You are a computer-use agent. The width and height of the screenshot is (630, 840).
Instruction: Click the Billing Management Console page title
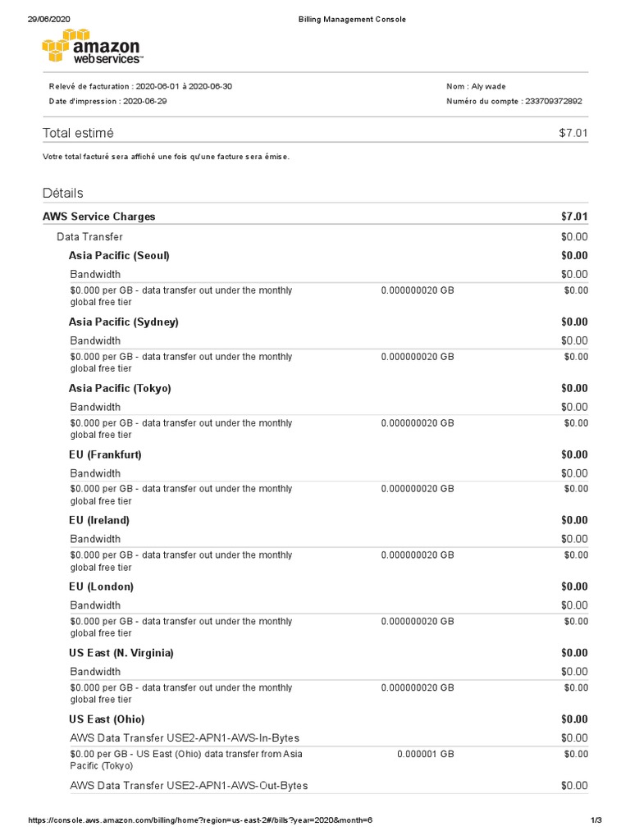point(351,19)
